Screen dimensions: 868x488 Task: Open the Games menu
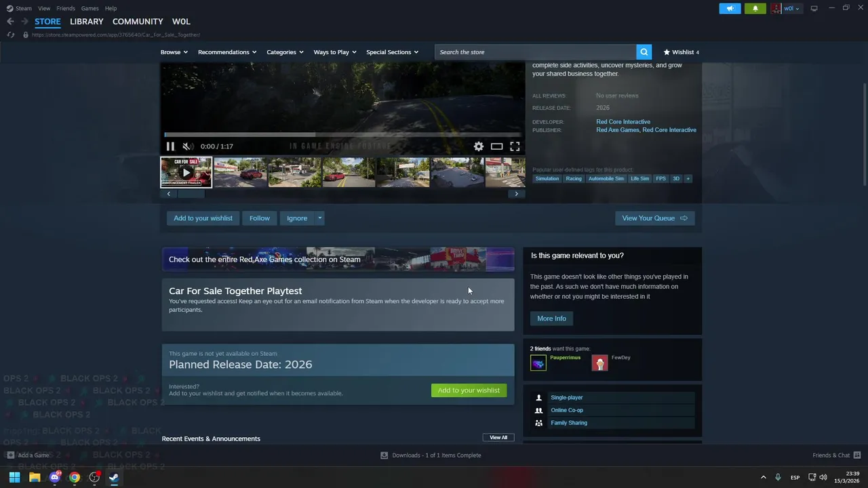pos(90,8)
